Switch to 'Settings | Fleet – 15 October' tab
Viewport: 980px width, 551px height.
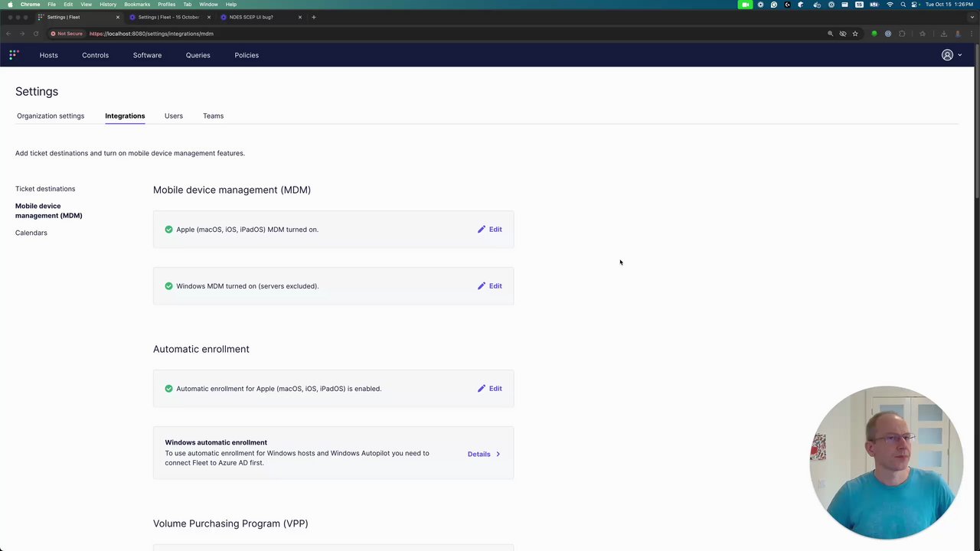coord(168,17)
